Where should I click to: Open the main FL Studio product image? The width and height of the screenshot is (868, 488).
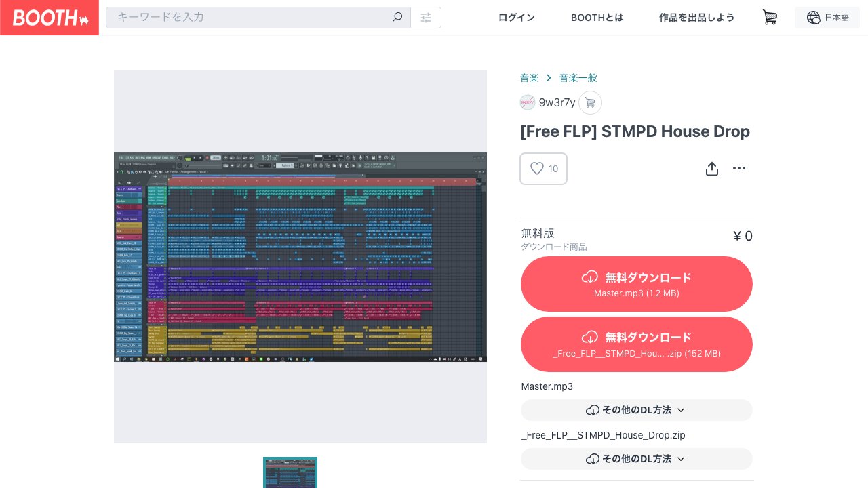click(300, 257)
